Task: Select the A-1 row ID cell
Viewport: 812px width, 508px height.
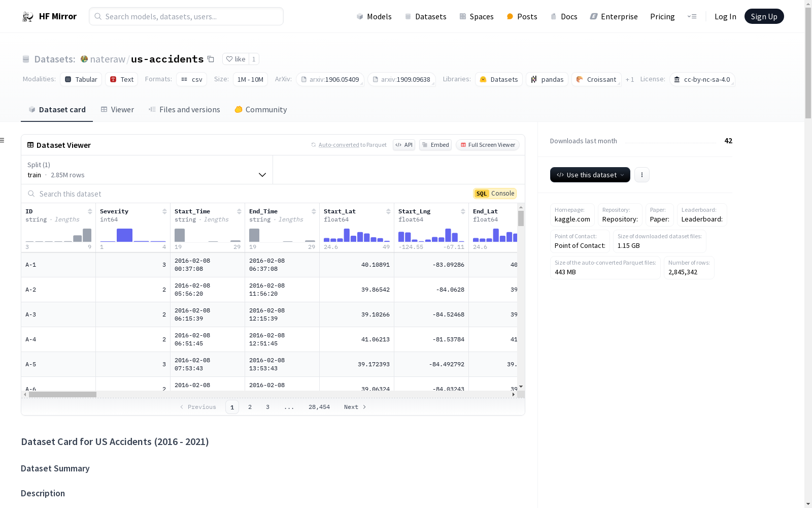Action: tap(58, 265)
